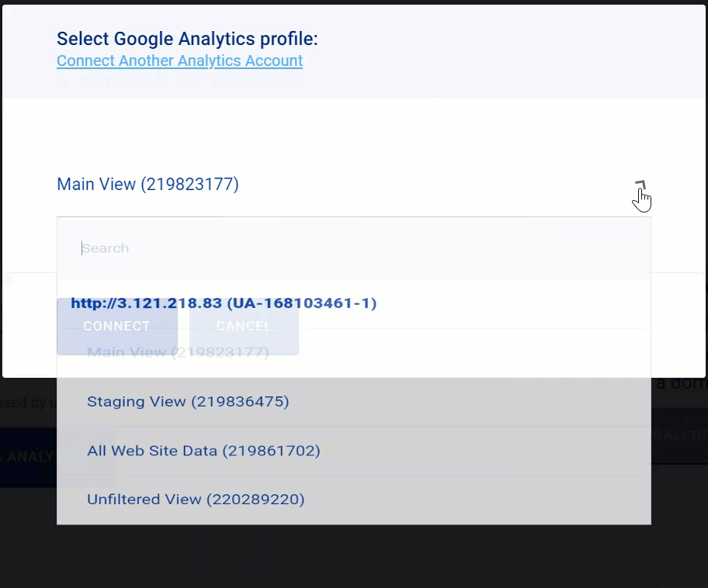Click the light header band right of the title
This screenshot has width=708, height=588.
pyautogui.click(x=510, y=50)
